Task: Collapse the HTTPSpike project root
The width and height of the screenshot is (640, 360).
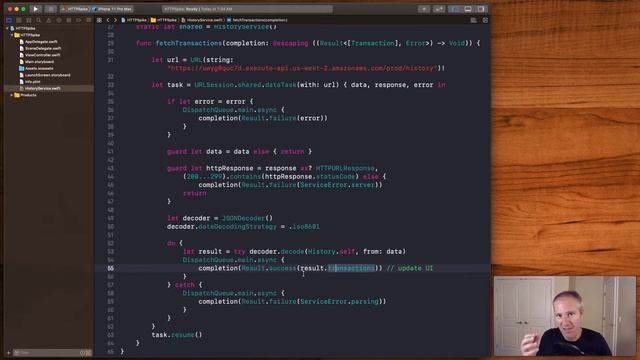Action: pos(7,28)
